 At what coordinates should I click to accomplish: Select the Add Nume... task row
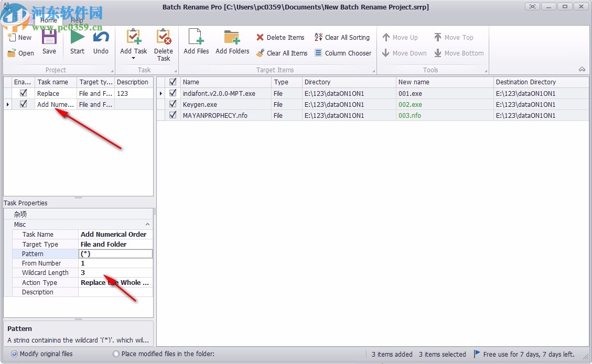click(78, 104)
